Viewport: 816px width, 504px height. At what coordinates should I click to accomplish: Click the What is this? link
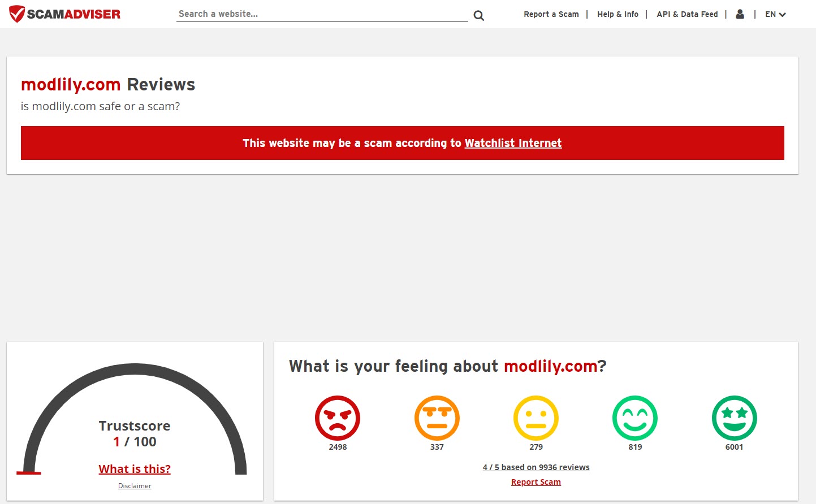135,469
